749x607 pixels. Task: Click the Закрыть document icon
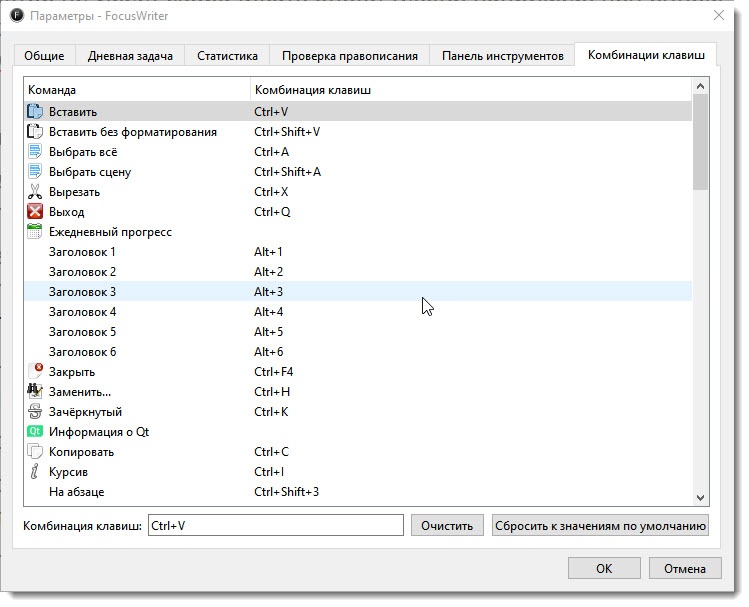coord(35,372)
